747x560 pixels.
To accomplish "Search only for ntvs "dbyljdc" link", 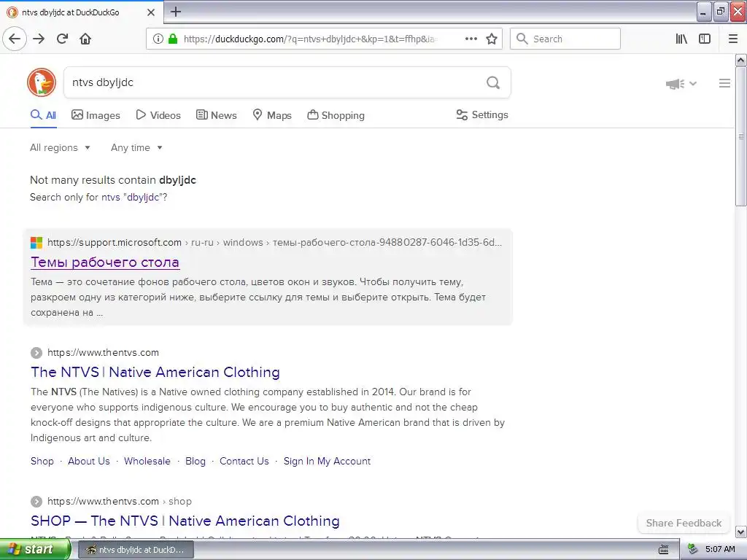I will coord(133,197).
